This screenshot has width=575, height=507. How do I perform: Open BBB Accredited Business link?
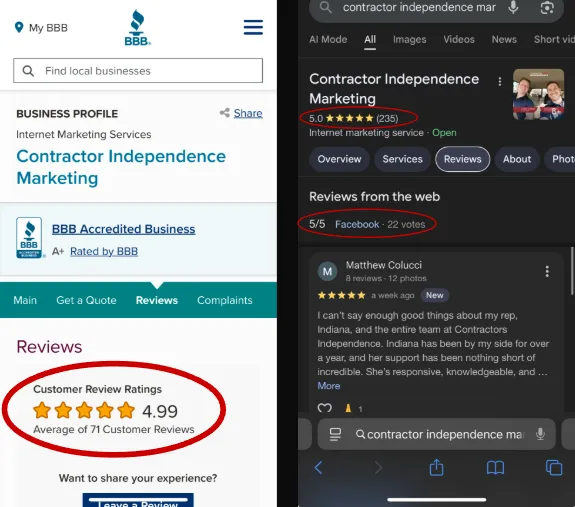(x=124, y=229)
